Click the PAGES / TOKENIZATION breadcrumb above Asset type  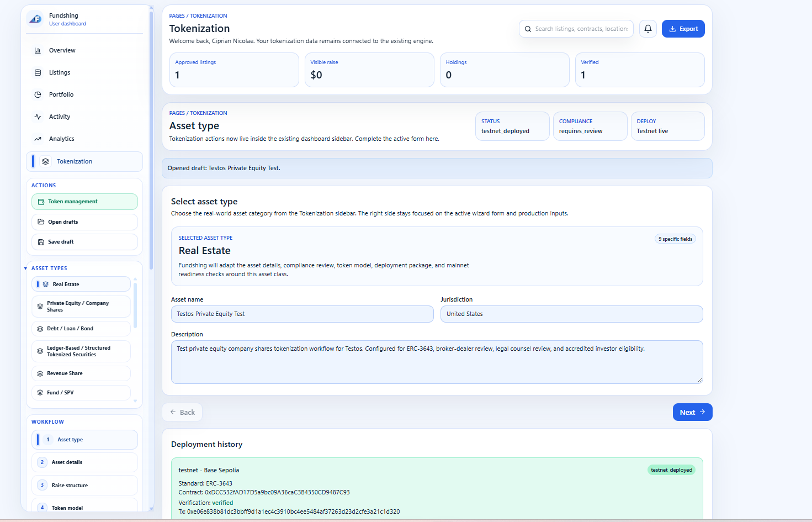[x=198, y=113]
